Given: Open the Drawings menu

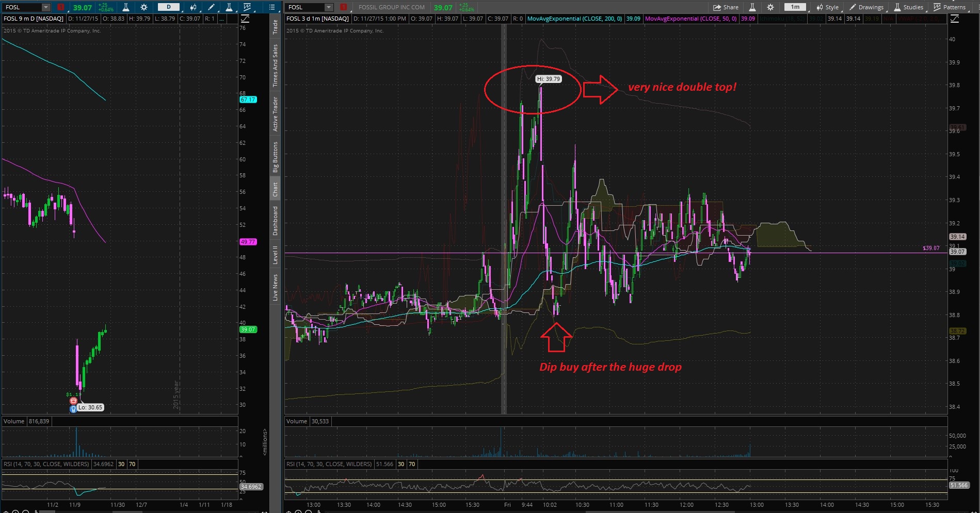Looking at the screenshot, I should (x=866, y=7).
